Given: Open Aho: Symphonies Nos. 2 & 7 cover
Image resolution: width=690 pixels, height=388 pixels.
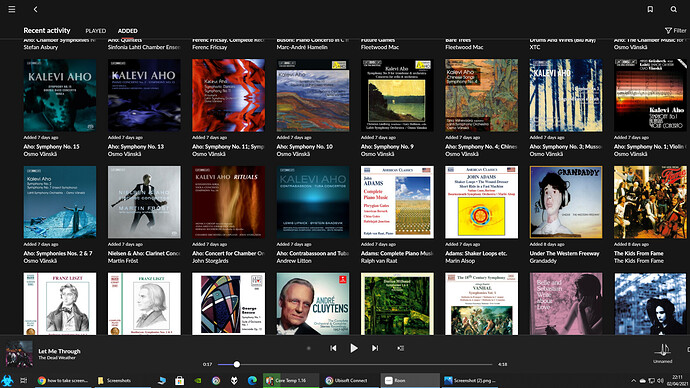Looking at the screenshot, I should 60,202.
